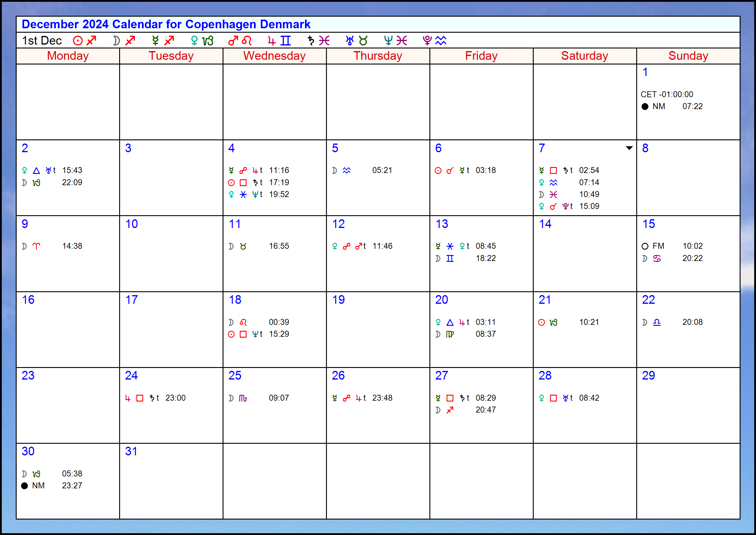Select day number 10
Screen dimensions: 756x535
[x=131, y=224]
